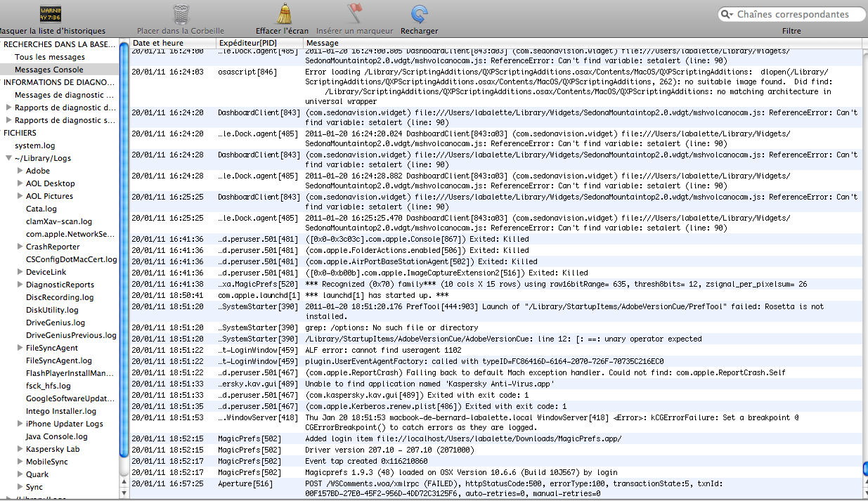
Task: Open Java Console.log file
Action: click(57, 436)
